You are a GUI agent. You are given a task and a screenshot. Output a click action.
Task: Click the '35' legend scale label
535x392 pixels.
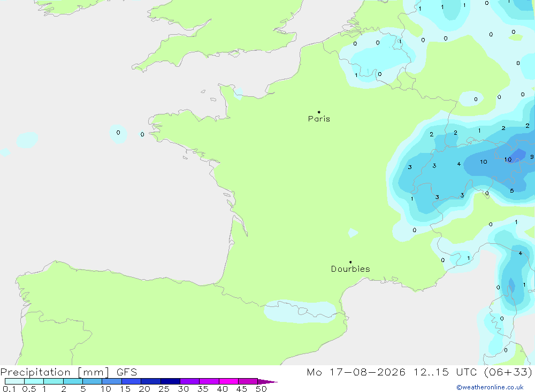[x=203, y=389]
